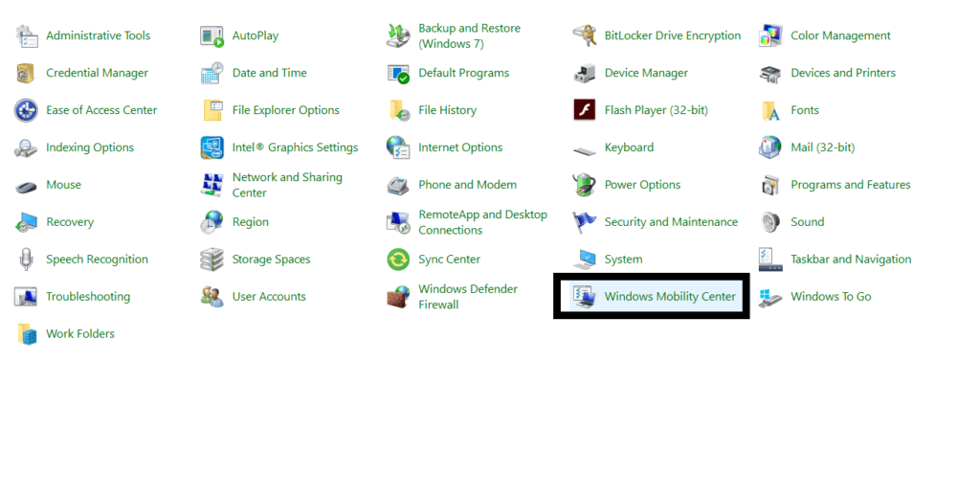Click the Security and Maintenance link

tap(671, 222)
